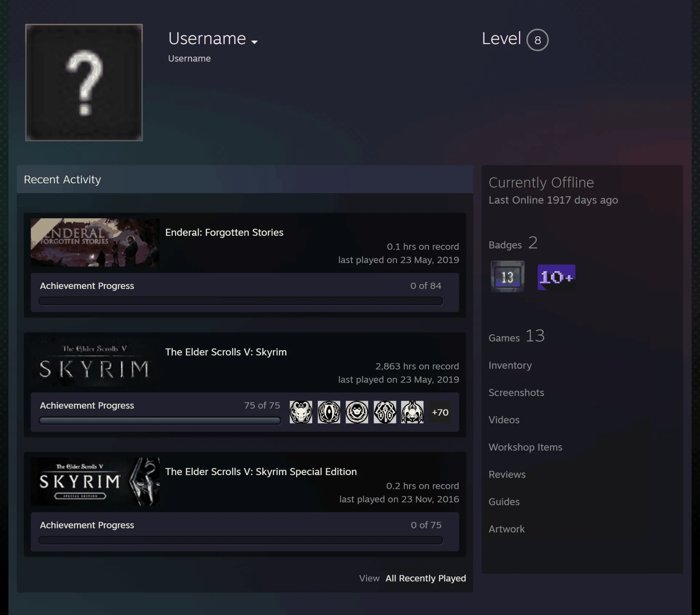Click Enderal achievement progress bar
The width and height of the screenshot is (700, 615).
(x=241, y=301)
